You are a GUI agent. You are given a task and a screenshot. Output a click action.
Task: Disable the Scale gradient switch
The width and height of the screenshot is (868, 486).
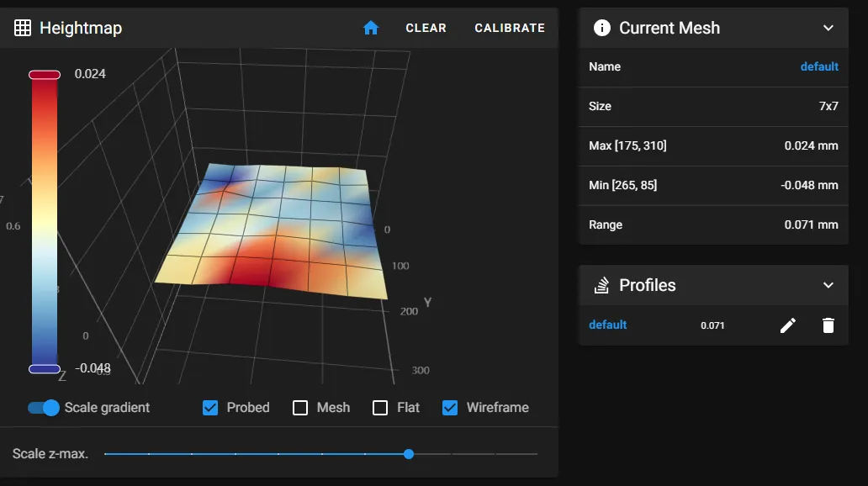pos(44,408)
